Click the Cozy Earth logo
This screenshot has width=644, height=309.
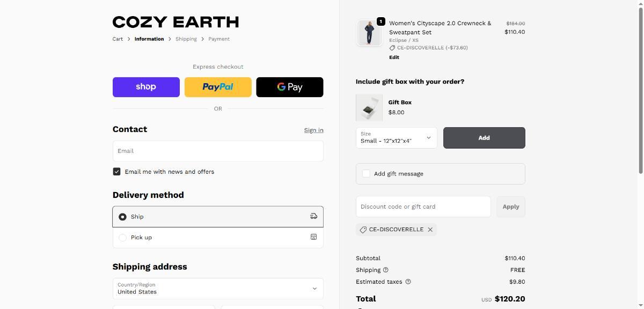coord(175,22)
